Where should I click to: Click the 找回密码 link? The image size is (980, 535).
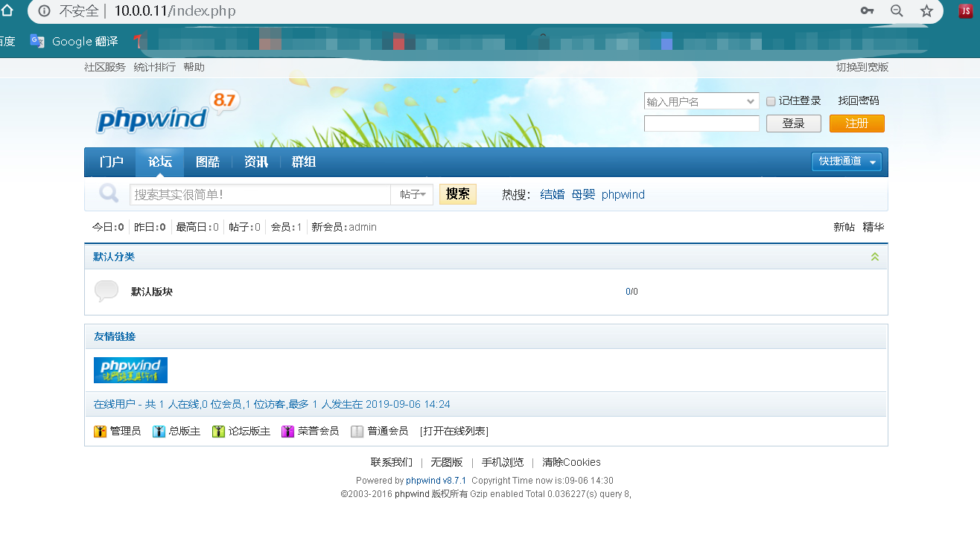[x=859, y=101]
